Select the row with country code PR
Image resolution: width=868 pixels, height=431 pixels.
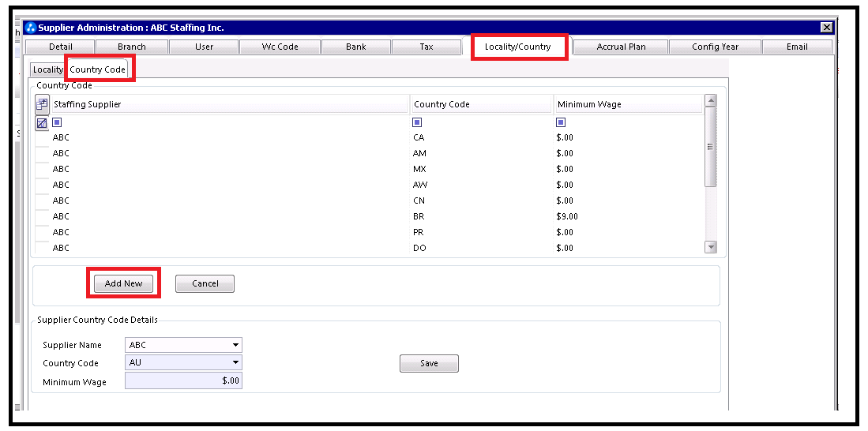368,232
